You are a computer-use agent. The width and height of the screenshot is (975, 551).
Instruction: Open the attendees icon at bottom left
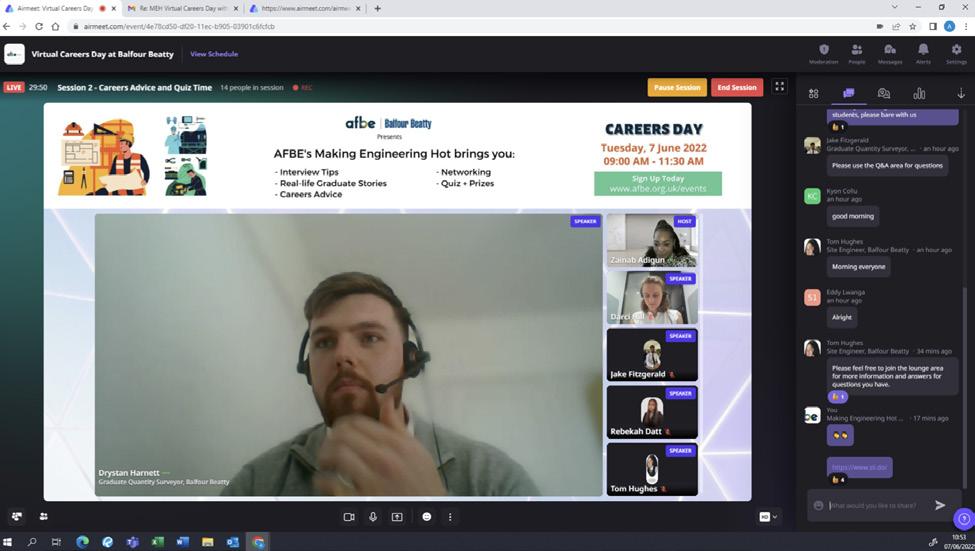44,516
